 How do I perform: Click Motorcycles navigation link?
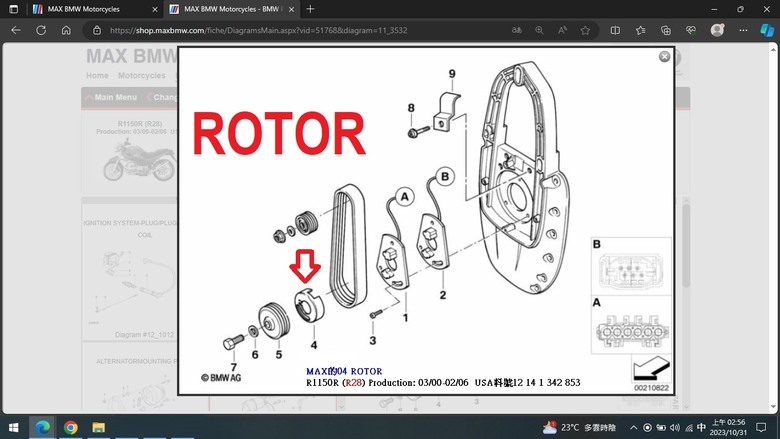click(141, 76)
